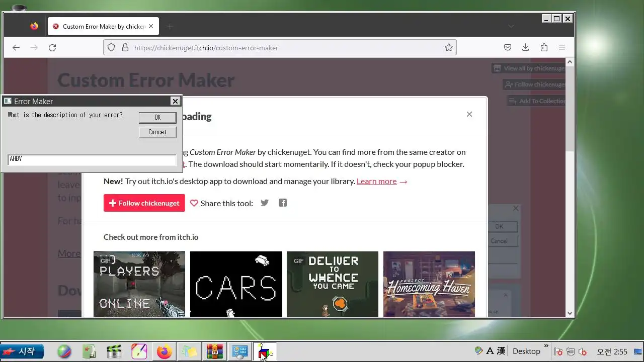Select the Custom Error Maker browser tab
This screenshot has width=644, height=362.
coord(103,26)
